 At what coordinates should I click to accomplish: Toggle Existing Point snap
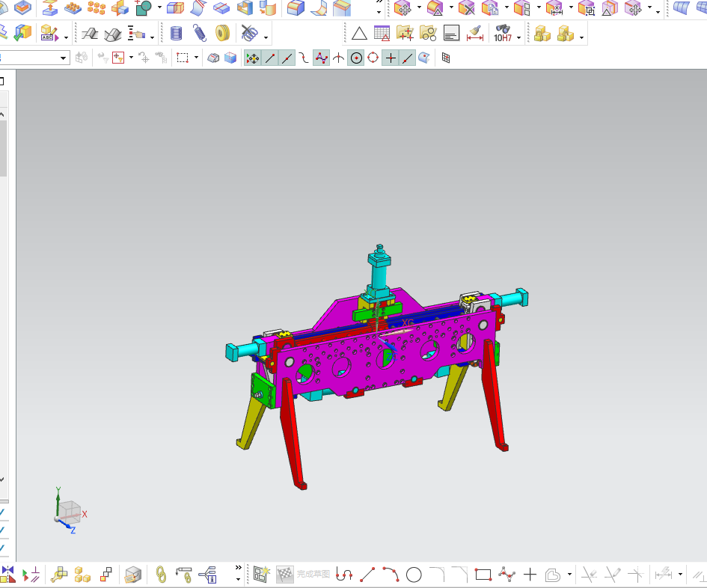pos(391,58)
